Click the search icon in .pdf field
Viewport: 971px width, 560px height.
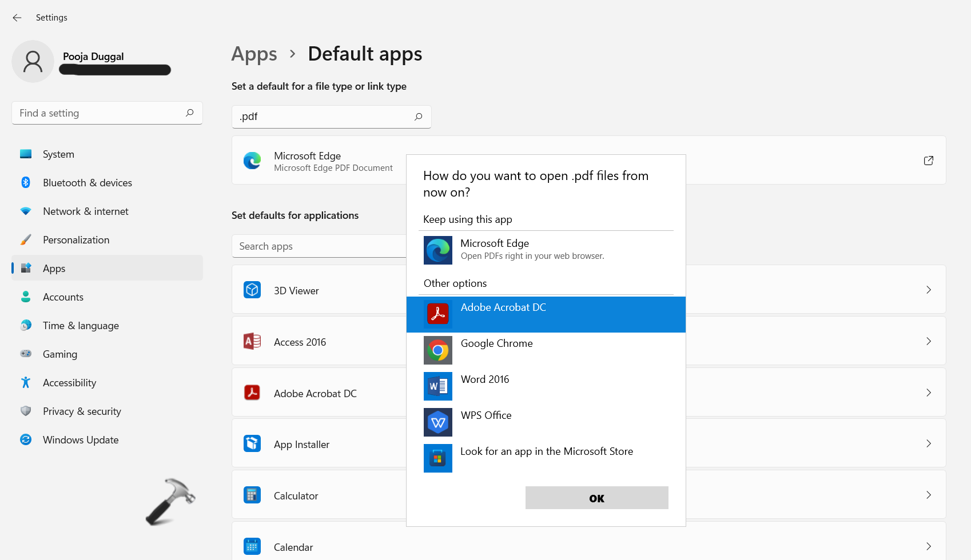418,117
